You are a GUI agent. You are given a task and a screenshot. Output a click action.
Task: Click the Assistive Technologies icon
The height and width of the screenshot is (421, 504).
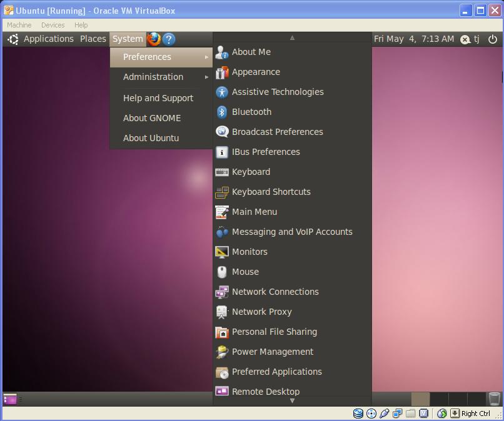[x=222, y=92]
